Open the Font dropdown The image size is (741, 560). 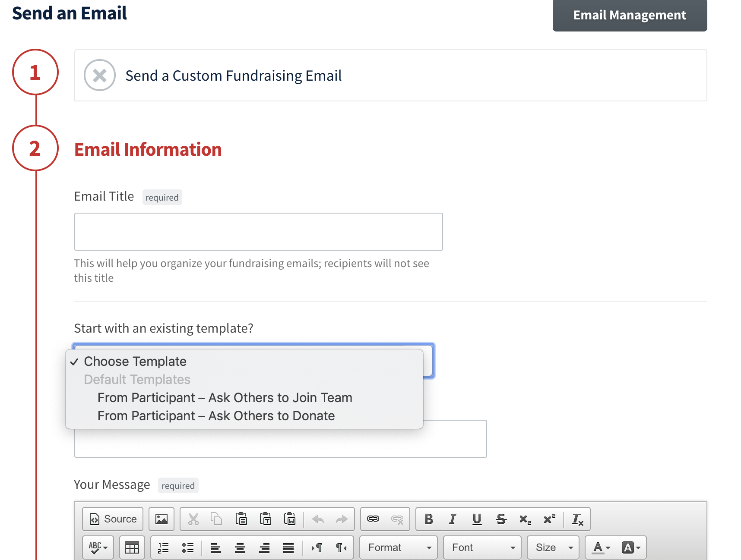(x=482, y=547)
